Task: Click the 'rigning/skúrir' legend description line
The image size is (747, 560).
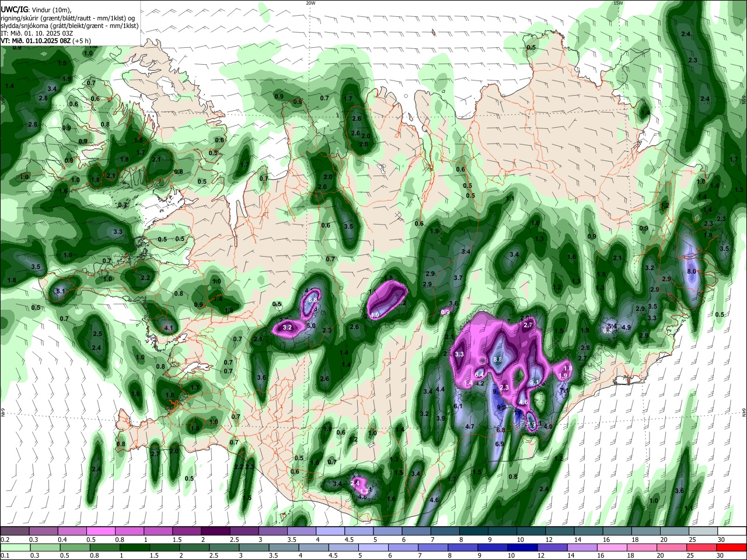Action: coord(68,18)
